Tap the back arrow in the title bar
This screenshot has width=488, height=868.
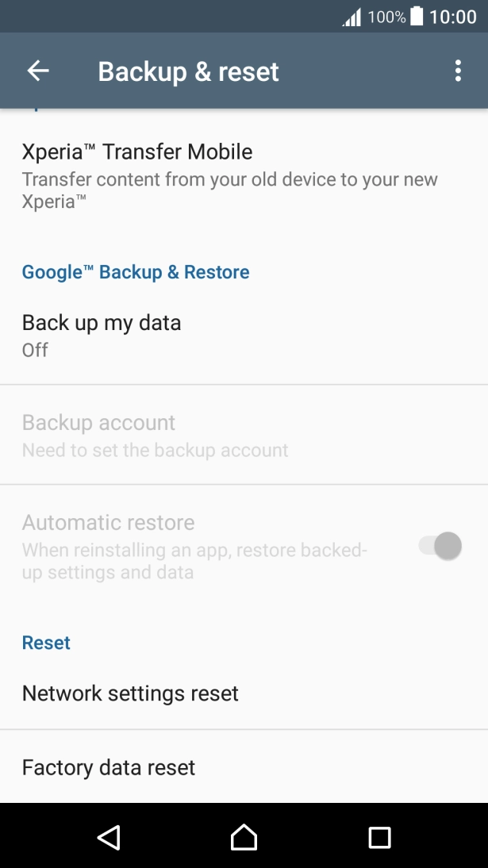click(x=37, y=71)
